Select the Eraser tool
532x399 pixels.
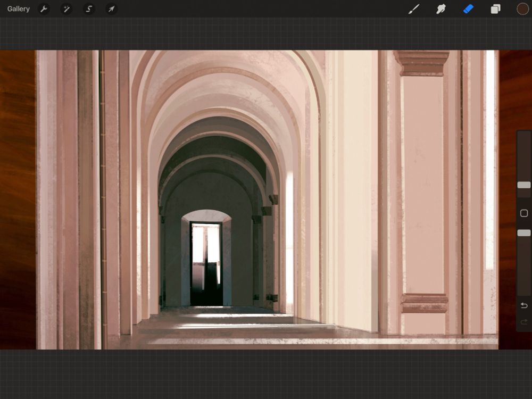468,9
